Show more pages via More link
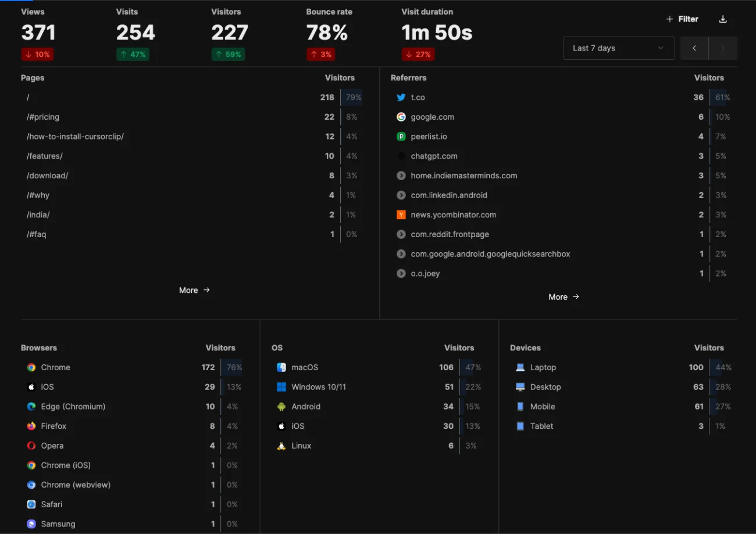Viewport: 756px width, 534px height. click(x=194, y=290)
